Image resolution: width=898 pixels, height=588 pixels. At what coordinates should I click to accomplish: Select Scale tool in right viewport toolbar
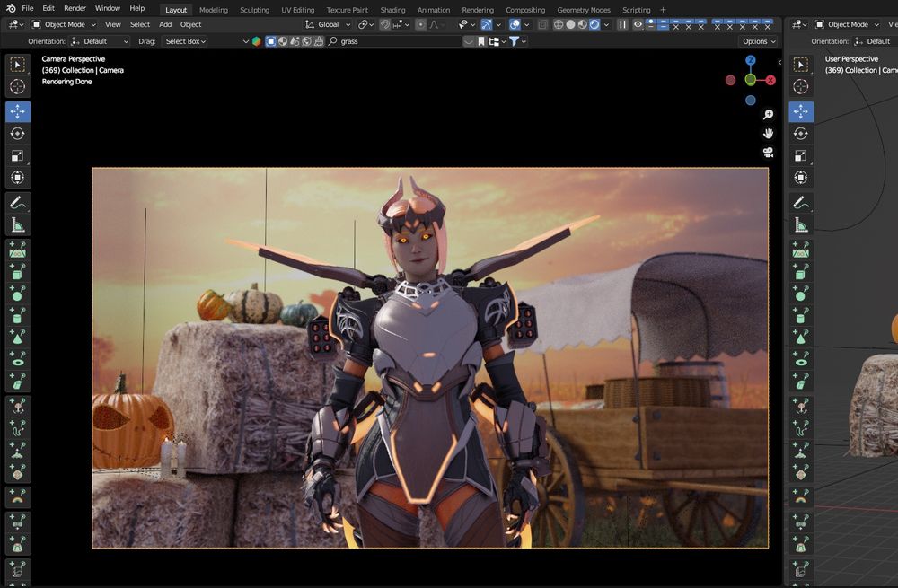coord(801,155)
